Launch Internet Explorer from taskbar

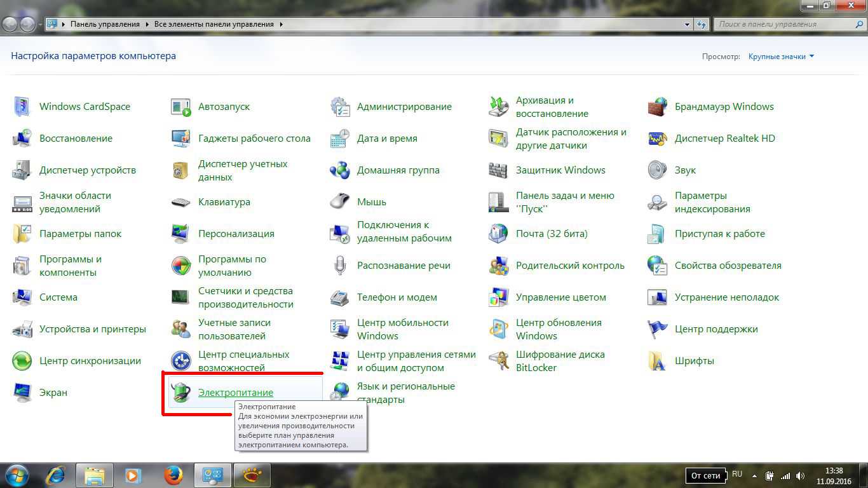click(x=57, y=475)
